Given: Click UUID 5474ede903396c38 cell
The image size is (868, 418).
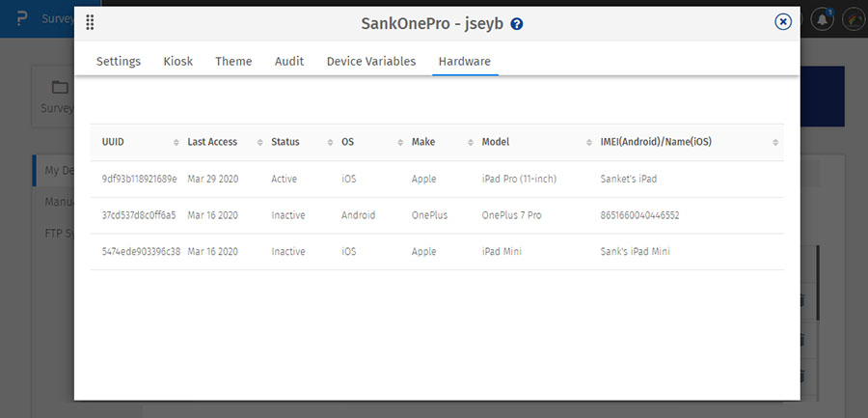Looking at the screenshot, I should click(141, 251).
